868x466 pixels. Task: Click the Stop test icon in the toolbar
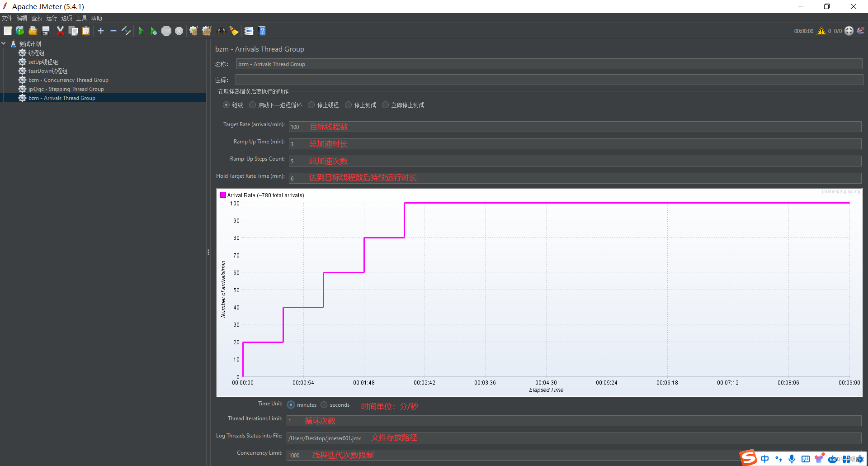coord(166,31)
